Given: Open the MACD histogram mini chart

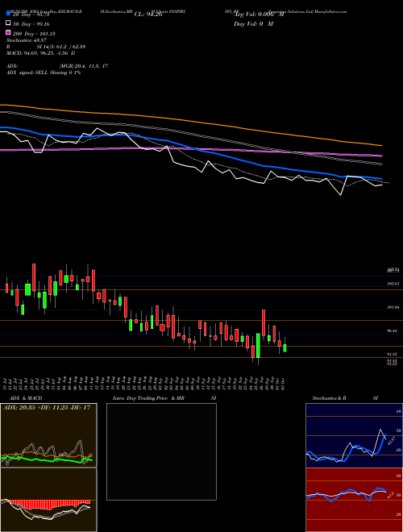Looking at the screenshot, I should point(48,500).
